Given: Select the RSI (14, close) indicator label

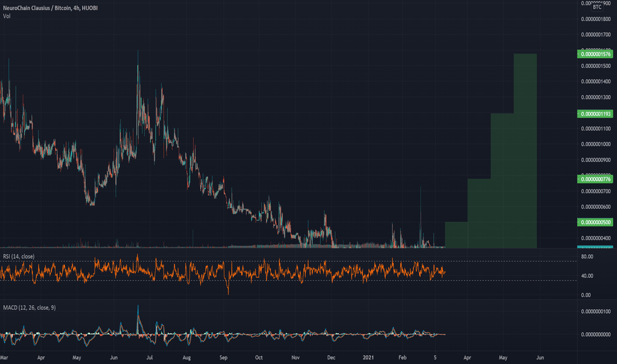Looking at the screenshot, I should [19, 257].
